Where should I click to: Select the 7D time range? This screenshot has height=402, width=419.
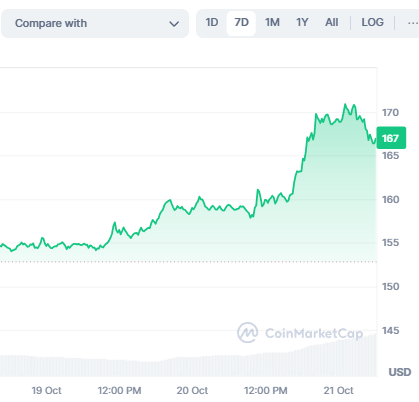pyautogui.click(x=241, y=23)
